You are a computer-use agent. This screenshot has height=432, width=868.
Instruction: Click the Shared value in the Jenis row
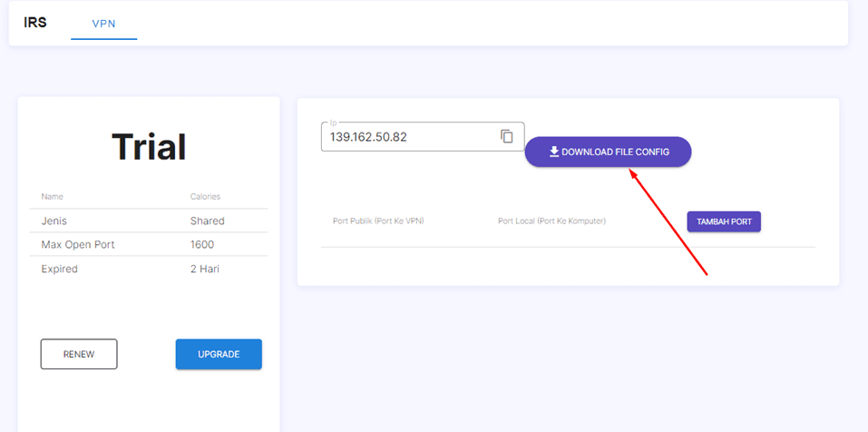pyautogui.click(x=208, y=221)
